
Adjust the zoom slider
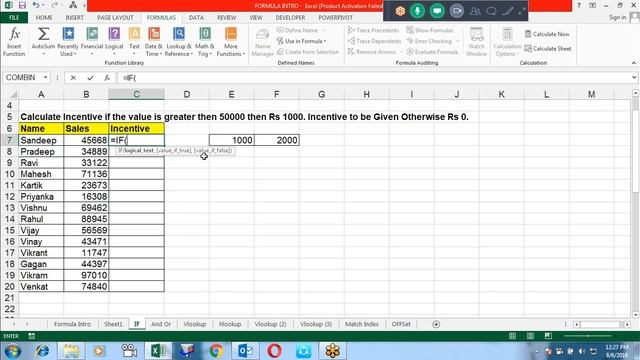(588, 336)
